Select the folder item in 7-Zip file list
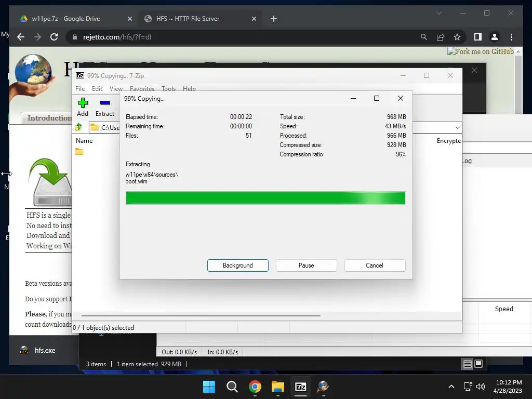This screenshot has width=532, height=399. pos(79,151)
